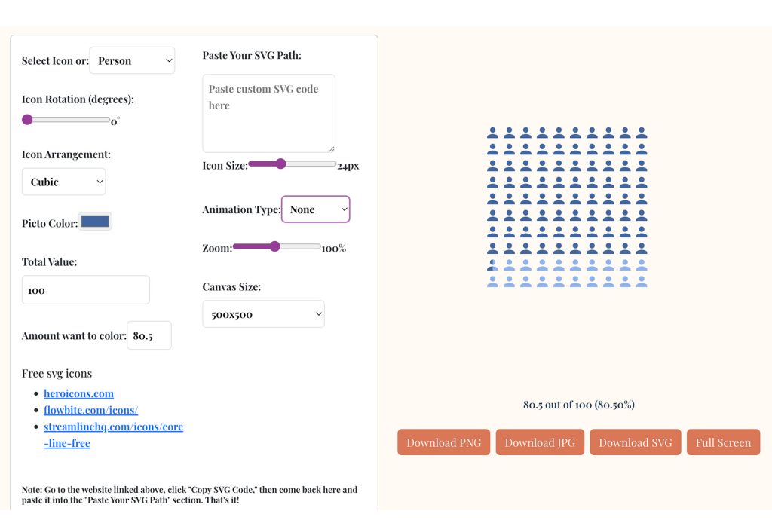
Task: Click the Icon Size label
Action: (225, 165)
